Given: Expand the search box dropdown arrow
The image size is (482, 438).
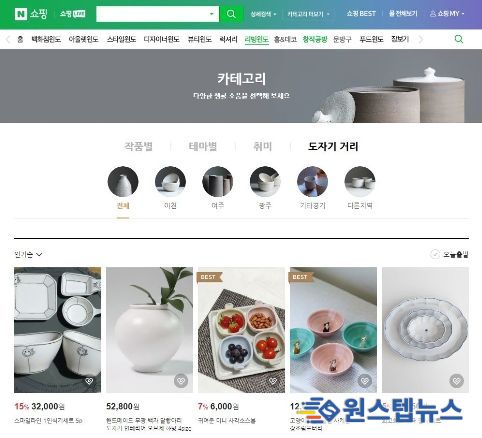Looking at the screenshot, I should [x=212, y=14].
